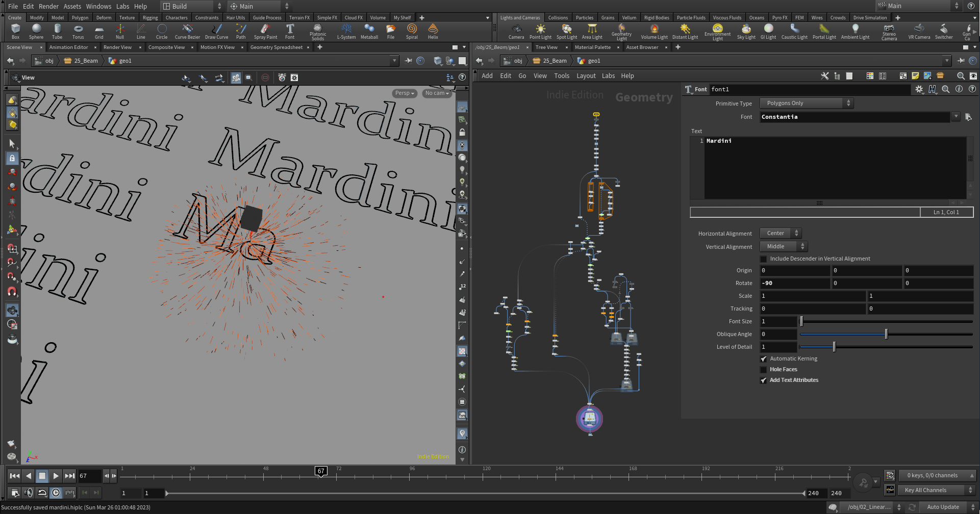Open the Horizontal Alignment dropdown
980x514 pixels.
pyautogui.click(x=781, y=233)
